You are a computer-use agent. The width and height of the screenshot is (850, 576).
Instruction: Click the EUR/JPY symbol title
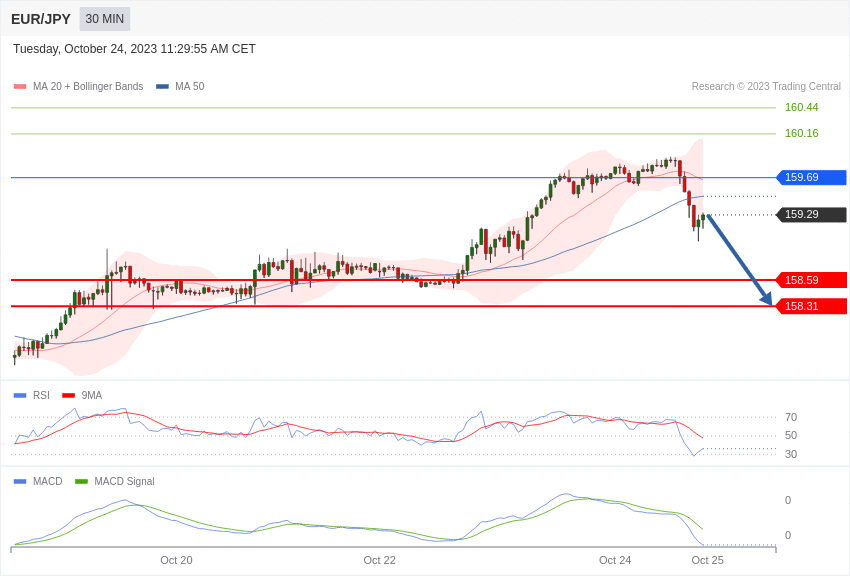pos(41,19)
